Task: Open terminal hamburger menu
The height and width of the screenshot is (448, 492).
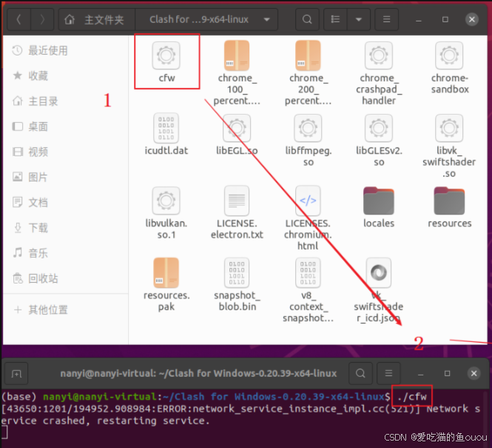Action: coord(388,374)
